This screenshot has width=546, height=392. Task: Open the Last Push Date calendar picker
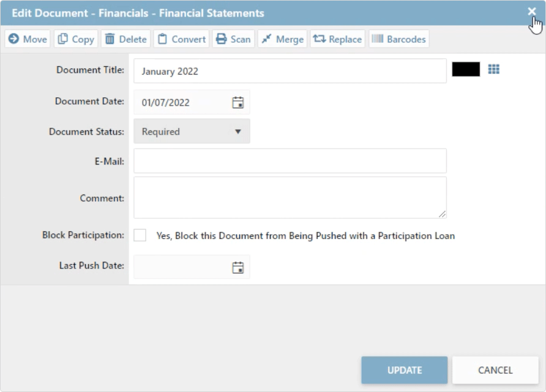pos(238,267)
